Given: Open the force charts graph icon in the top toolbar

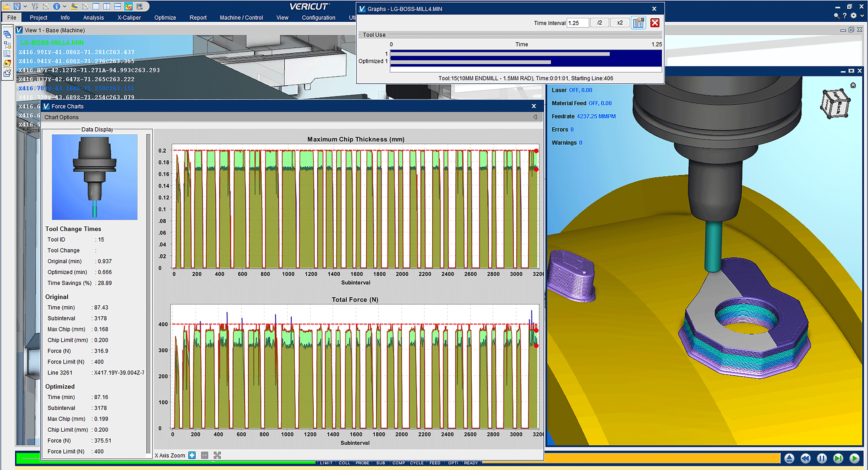Looking at the screenshot, I should tap(85, 6).
